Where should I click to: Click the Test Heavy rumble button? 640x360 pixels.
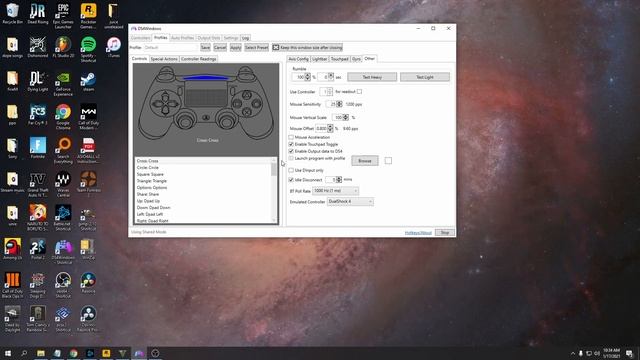pyautogui.click(x=372, y=77)
